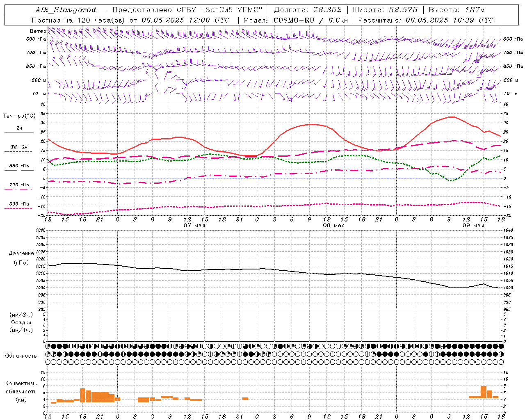Viewport: 525px width, 420px height.
Task: Click the Осадки label
Action: pos(21,322)
